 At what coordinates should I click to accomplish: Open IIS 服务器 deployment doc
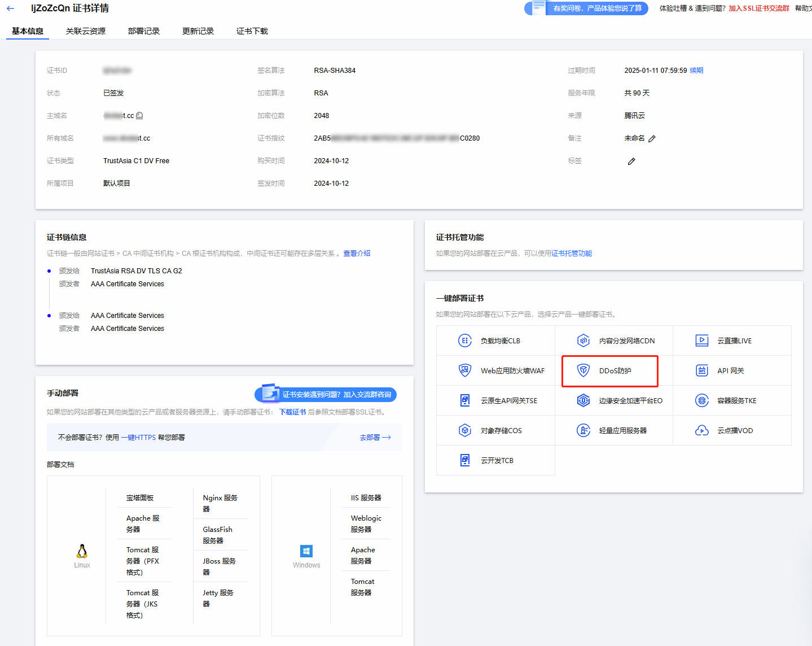click(x=366, y=498)
